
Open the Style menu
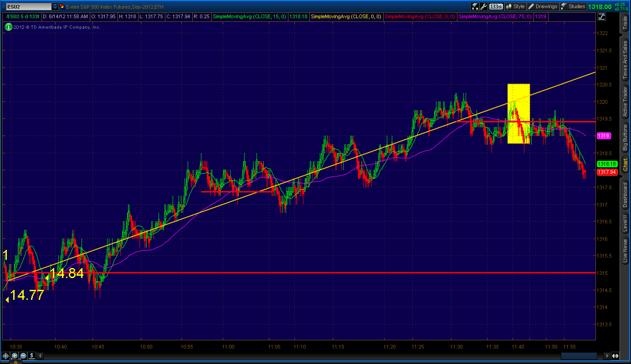pyautogui.click(x=515, y=6)
